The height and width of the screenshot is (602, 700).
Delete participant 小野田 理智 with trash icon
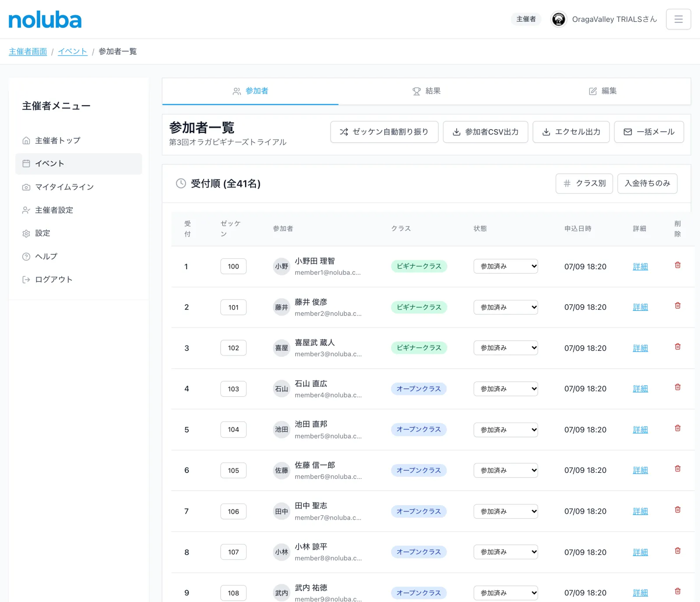coord(677,265)
